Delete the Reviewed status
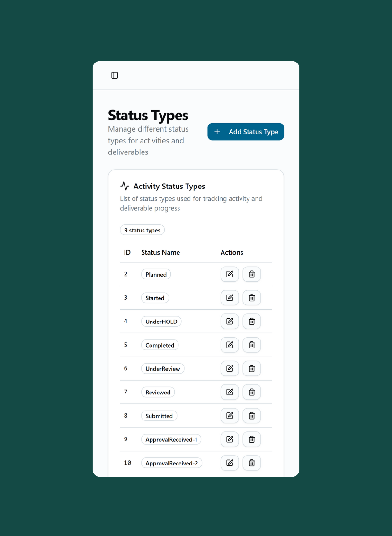 coord(252,392)
